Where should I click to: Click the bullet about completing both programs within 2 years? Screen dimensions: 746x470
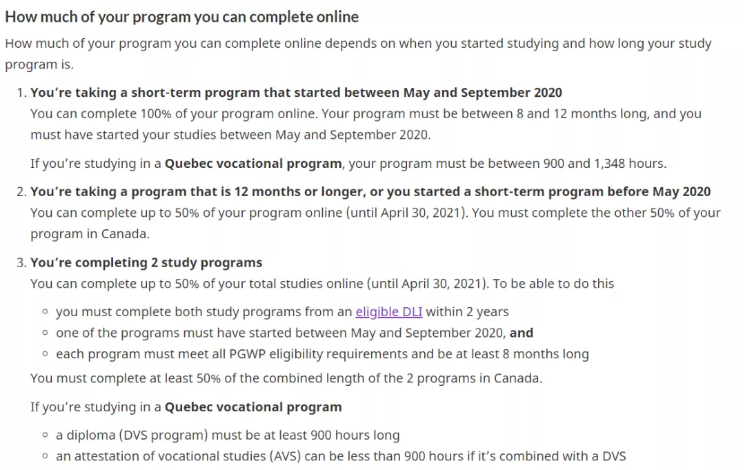tap(282, 312)
